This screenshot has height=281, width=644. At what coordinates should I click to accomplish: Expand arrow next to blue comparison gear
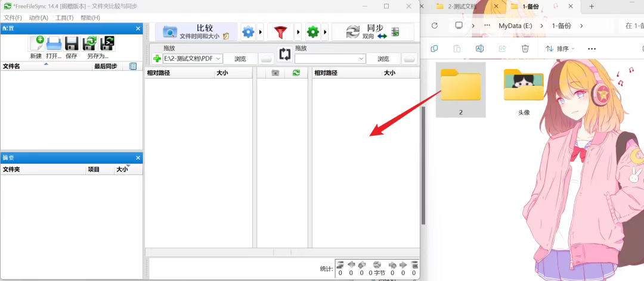[260, 32]
